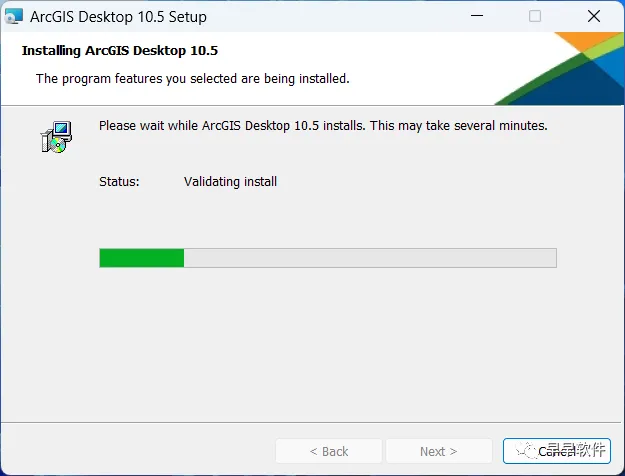Click the green installation progress bar
Image resolution: width=625 pixels, height=476 pixels.
[328, 258]
